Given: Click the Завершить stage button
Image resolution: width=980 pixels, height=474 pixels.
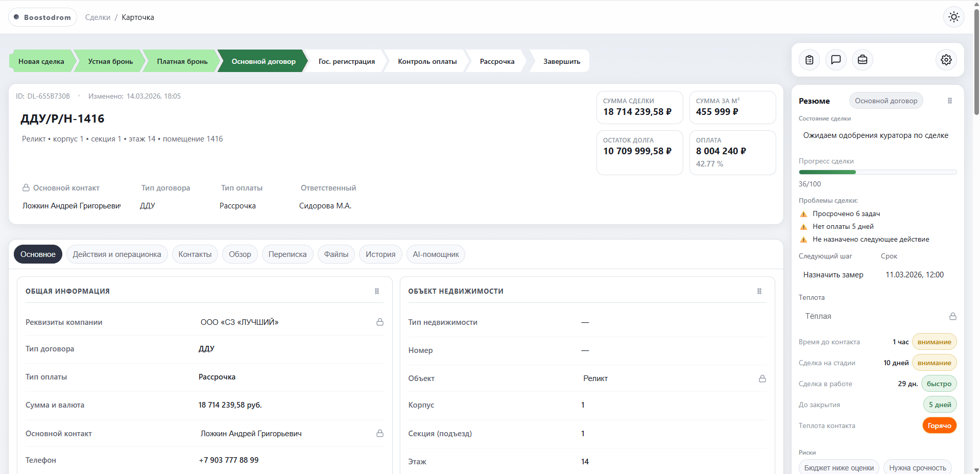Looking at the screenshot, I should point(561,61).
